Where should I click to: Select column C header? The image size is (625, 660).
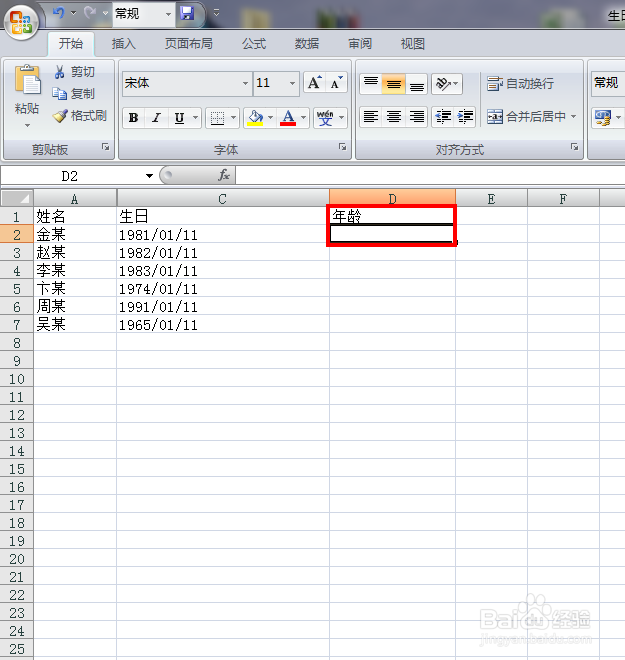(223, 198)
